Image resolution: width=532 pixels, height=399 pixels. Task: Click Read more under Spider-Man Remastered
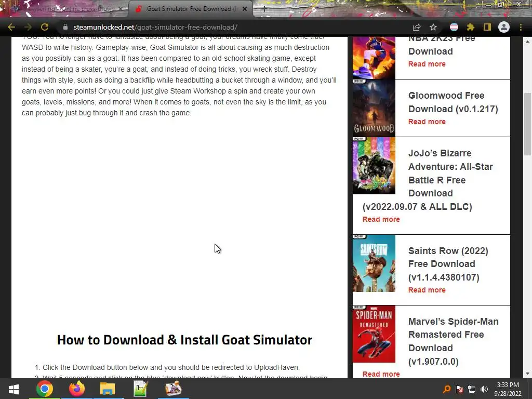(381, 374)
